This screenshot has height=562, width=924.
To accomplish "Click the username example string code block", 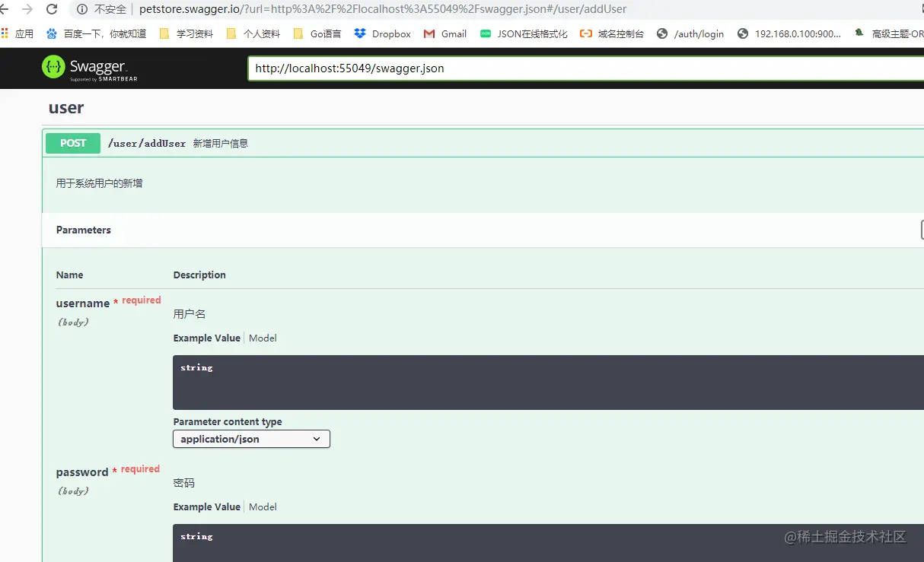I will tap(548, 383).
